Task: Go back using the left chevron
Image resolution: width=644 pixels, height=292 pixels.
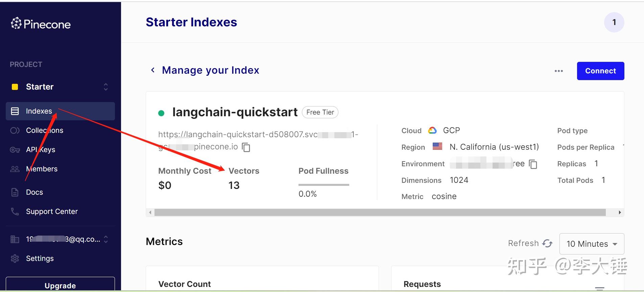Action: pyautogui.click(x=153, y=70)
